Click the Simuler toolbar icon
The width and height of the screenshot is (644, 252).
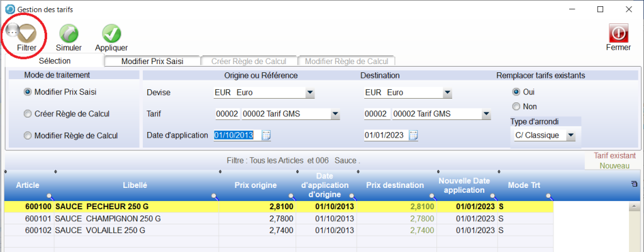(x=68, y=33)
